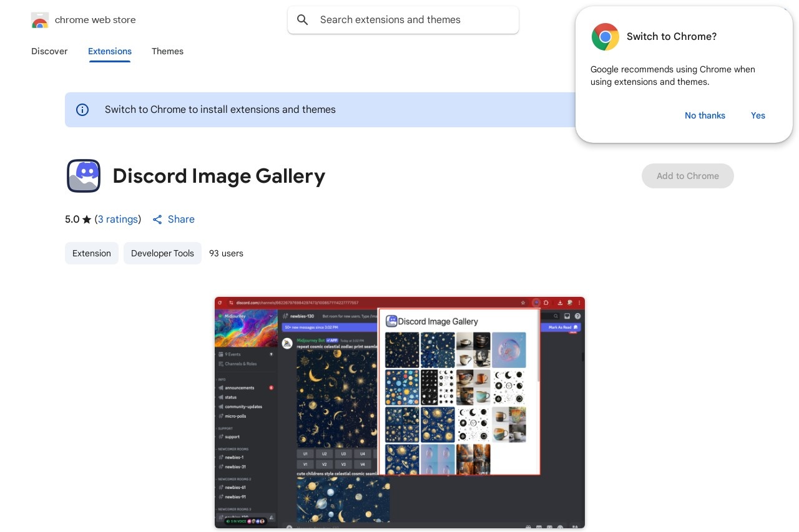Click the chrome web store title text

pos(96,20)
